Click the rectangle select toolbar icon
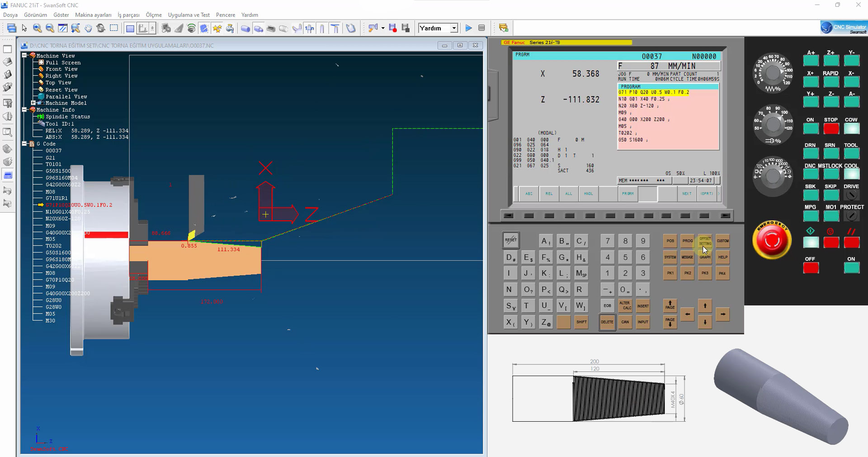This screenshot has width=868, height=457. point(114,28)
